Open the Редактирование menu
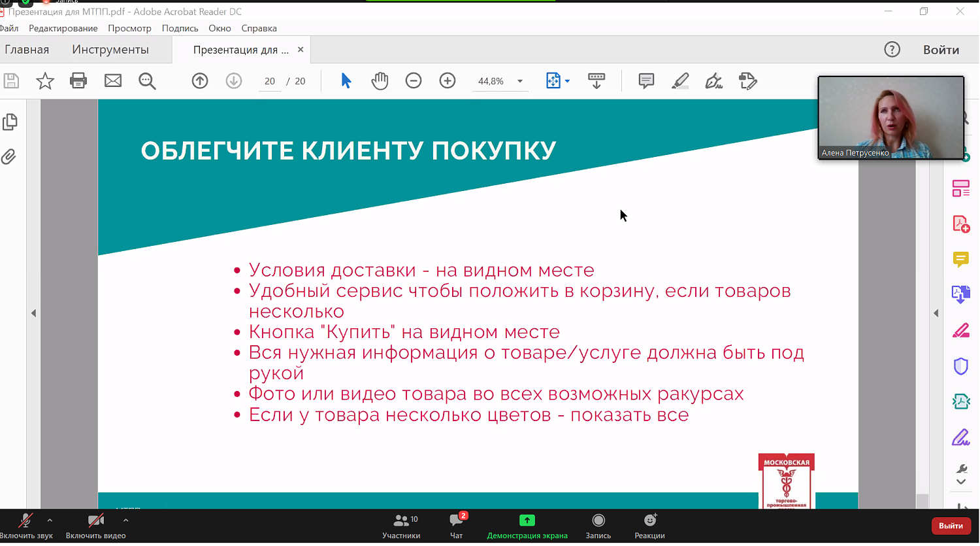Viewport: 980px width, 546px height. click(x=63, y=28)
